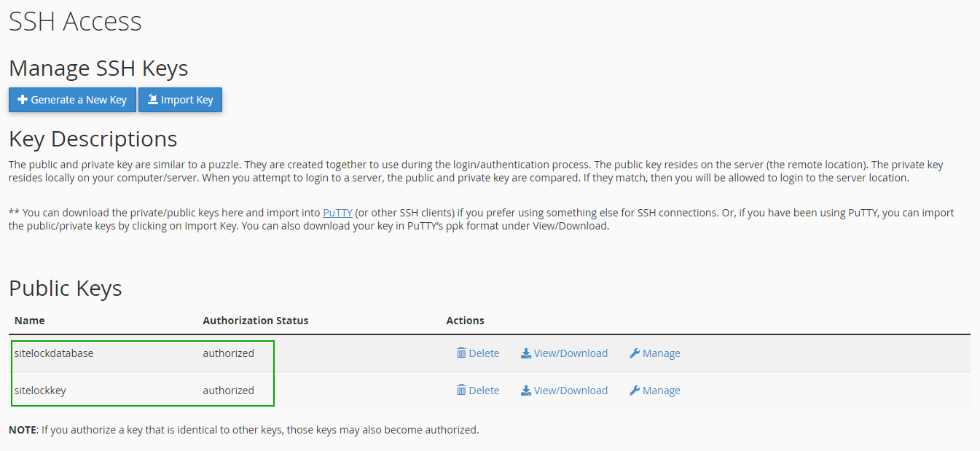Open Manage for the sitelockkey entry
The width and height of the screenshot is (980, 451).
click(654, 390)
